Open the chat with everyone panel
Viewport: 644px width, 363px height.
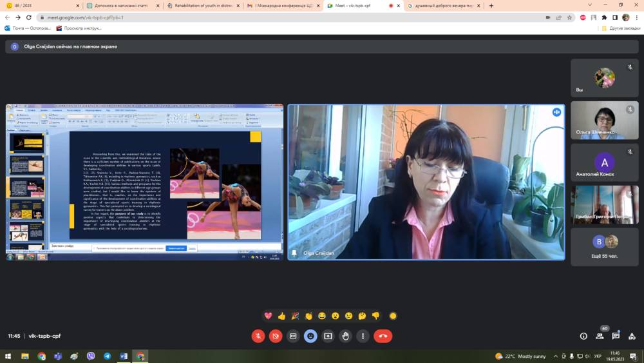(616, 336)
